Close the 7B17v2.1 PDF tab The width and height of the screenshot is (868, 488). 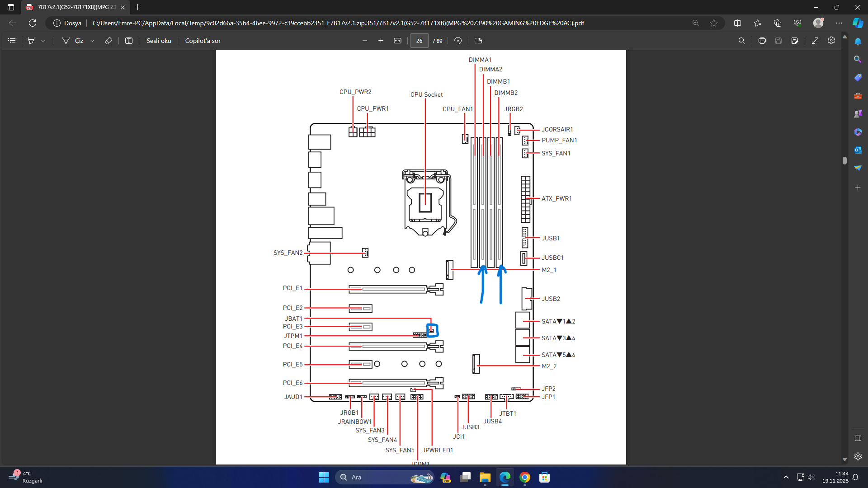(x=123, y=7)
